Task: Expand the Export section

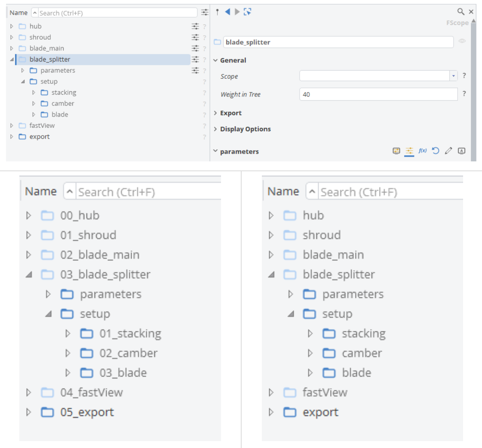Action: [230, 113]
